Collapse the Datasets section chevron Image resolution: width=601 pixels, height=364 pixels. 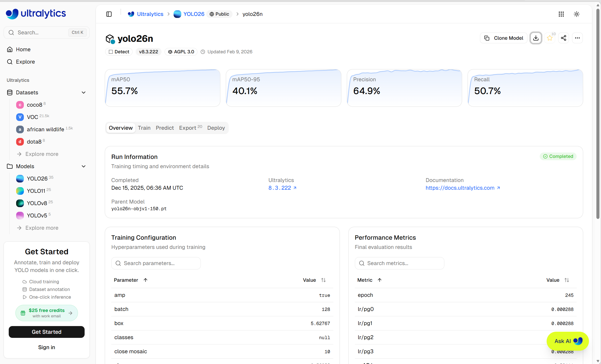point(84,93)
